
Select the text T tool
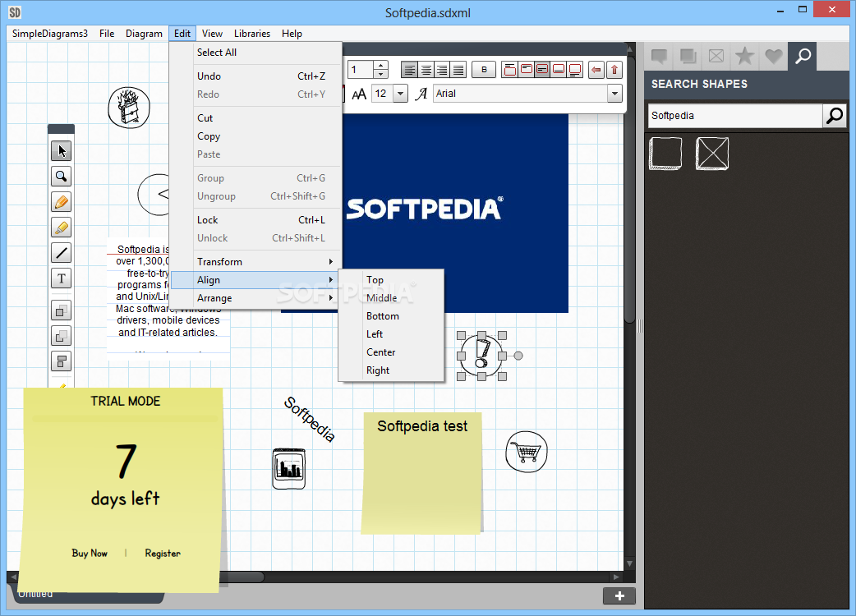click(61, 278)
